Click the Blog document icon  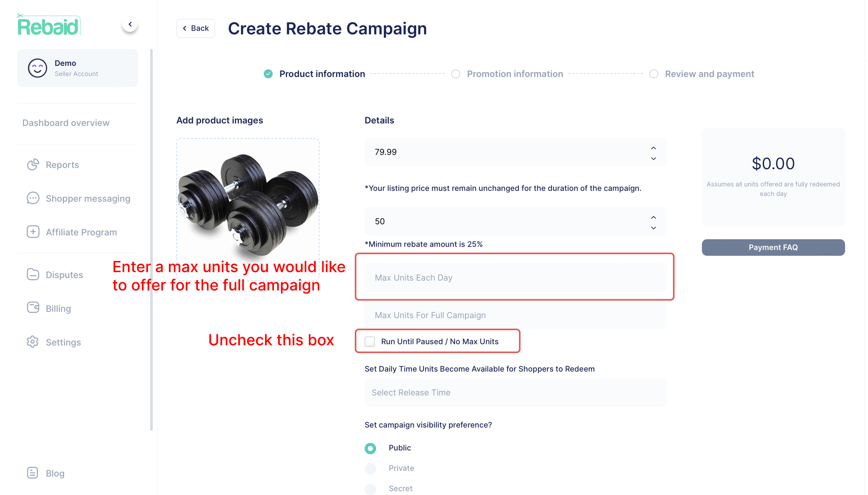33,473
